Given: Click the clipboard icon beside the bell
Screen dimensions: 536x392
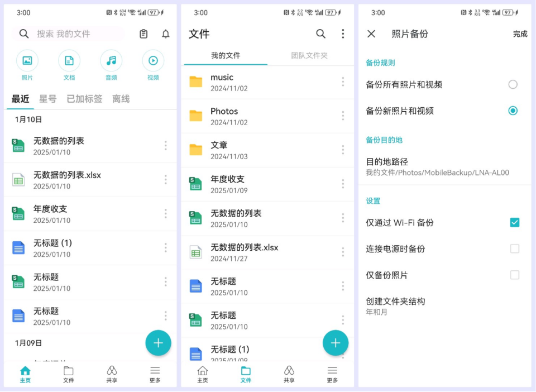Looking at the screenshot, I should point(143,34).
